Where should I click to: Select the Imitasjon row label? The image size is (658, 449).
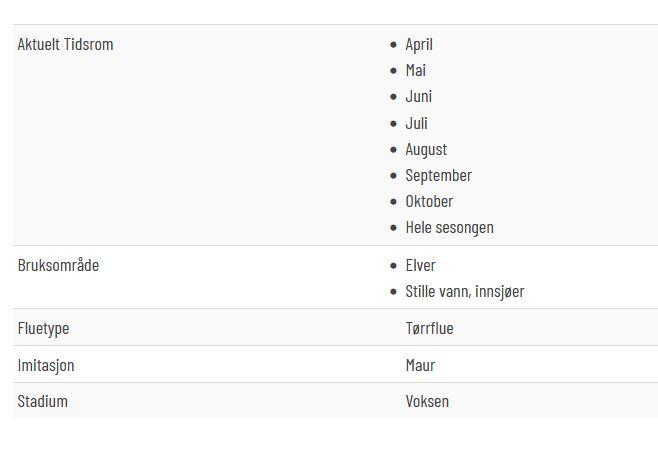coord(46,365)
